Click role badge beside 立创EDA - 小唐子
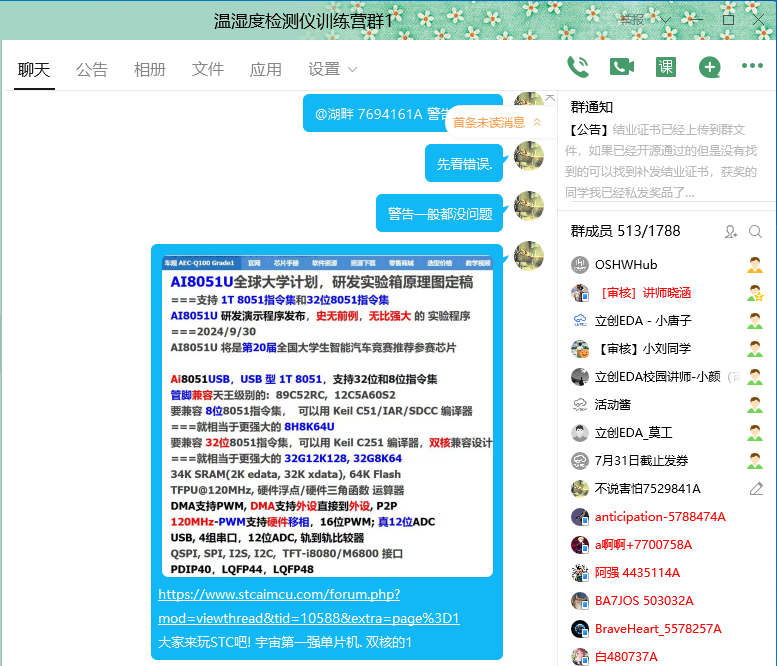This screenshot has width=777, height=666. (755, 321)
